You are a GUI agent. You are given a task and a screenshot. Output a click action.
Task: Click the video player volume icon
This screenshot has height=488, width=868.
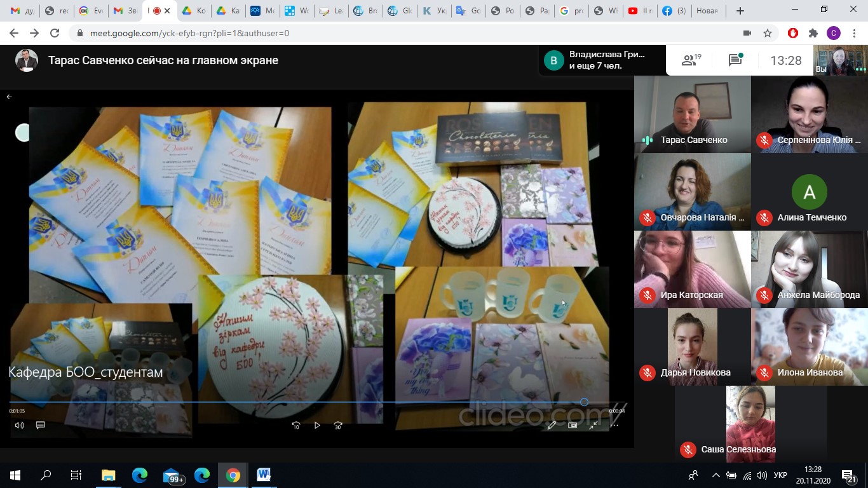point(19,425)
